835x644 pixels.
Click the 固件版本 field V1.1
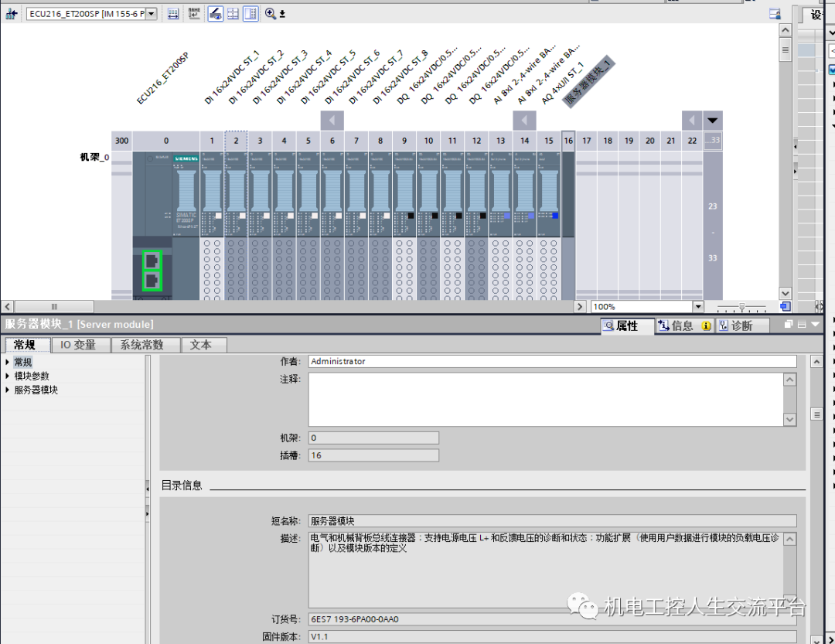coord(552,636)
